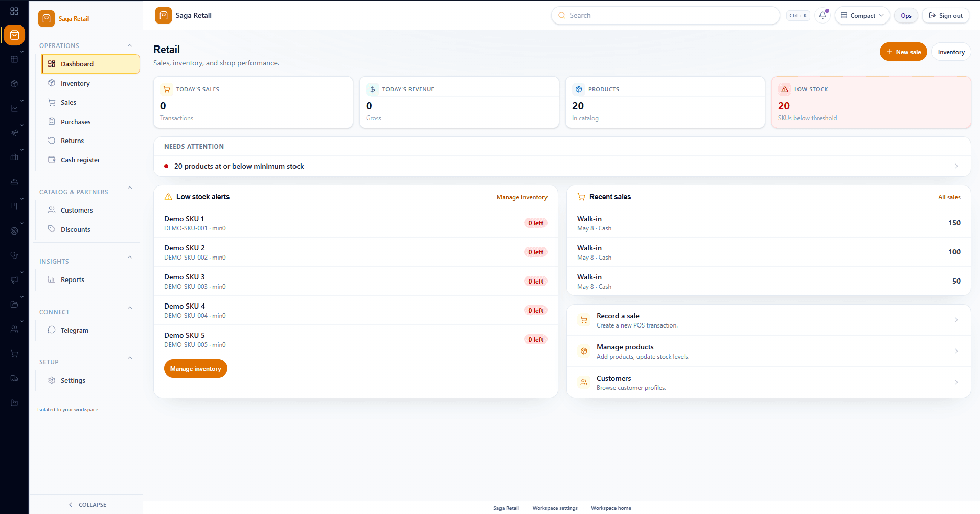The width and height of the screenshot is (980, 514).
Task: Click the Ops badge button
Action: click(906, 15)
